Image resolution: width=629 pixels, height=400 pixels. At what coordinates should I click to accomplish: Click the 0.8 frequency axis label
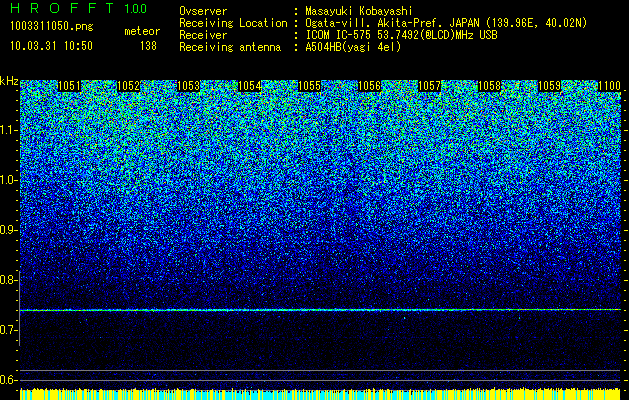click(x=9, y=280)
